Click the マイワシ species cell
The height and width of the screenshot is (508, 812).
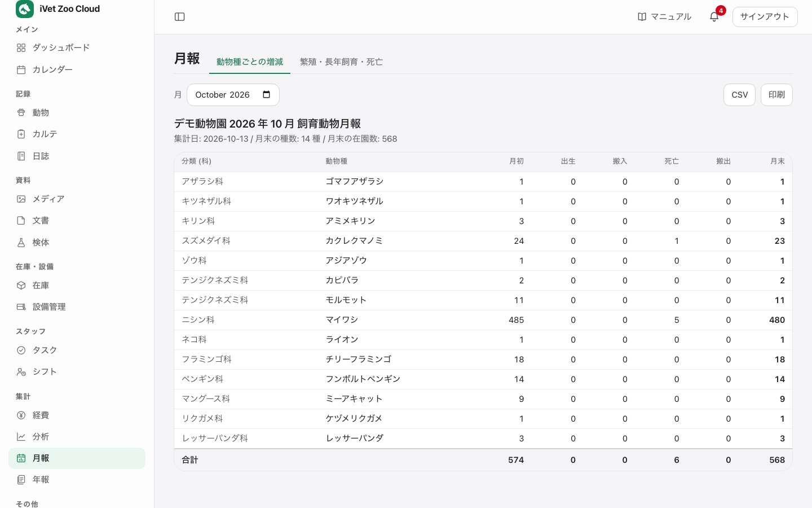(342, 320)
